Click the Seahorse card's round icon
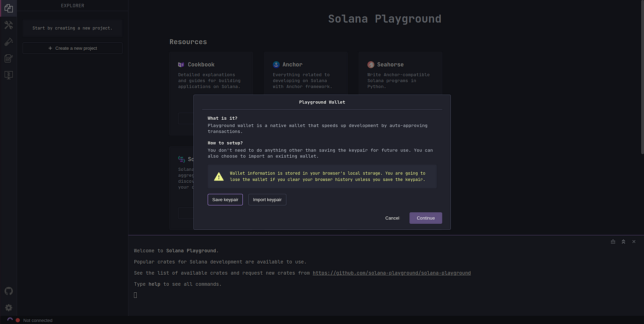 (x=371, y=65)
